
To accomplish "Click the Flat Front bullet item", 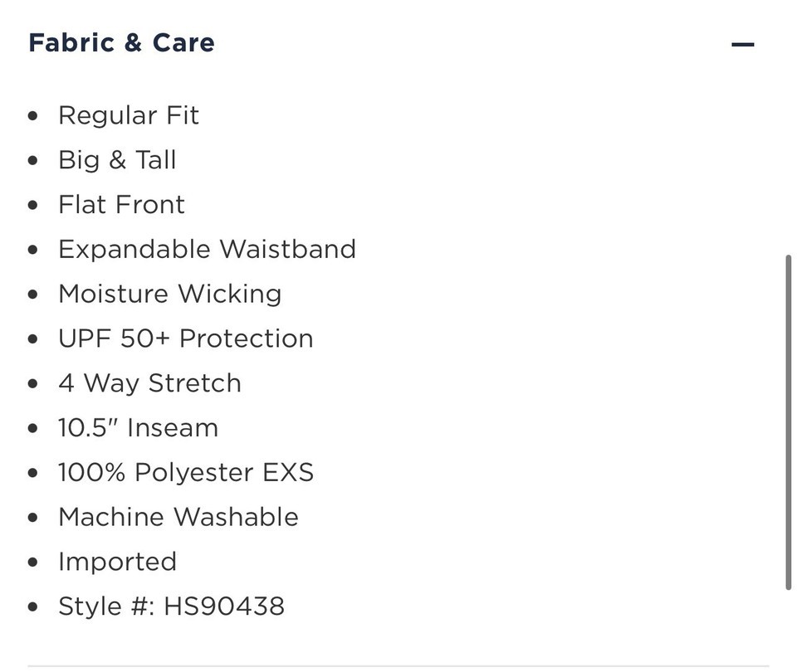I will pyautogui.click(x=121, y=205).
